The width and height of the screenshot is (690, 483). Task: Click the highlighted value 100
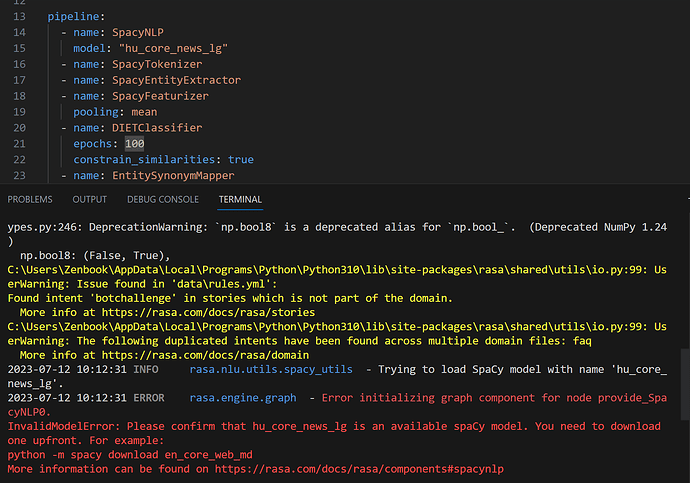pyautogui.click(x=135, y=144)
